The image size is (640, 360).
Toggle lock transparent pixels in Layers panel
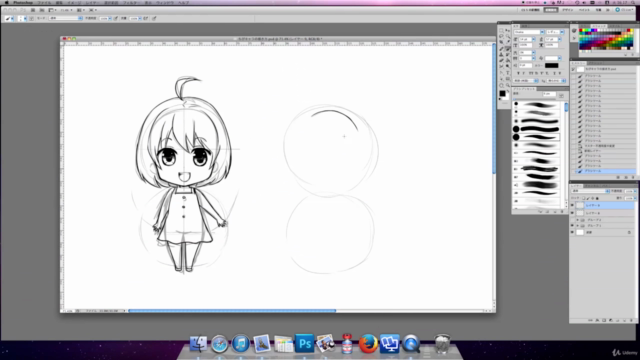click(x=584, y=198)
